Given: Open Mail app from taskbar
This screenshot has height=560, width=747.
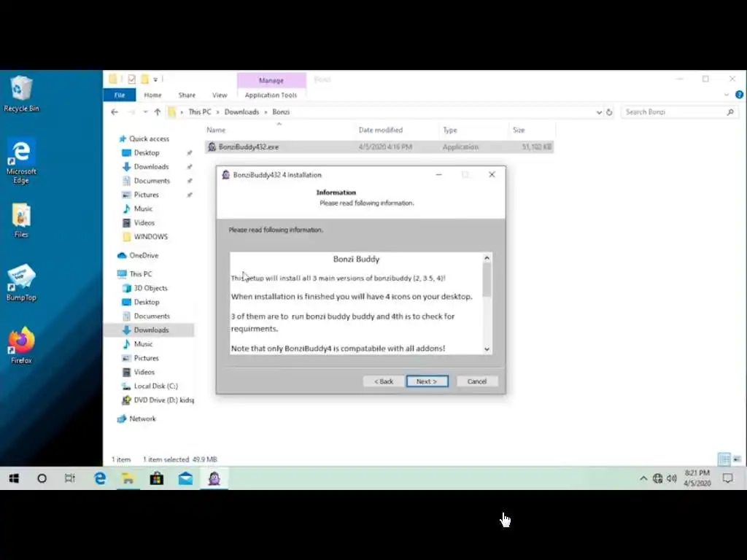Looking at the screenshot, I should tap(185, 478).
